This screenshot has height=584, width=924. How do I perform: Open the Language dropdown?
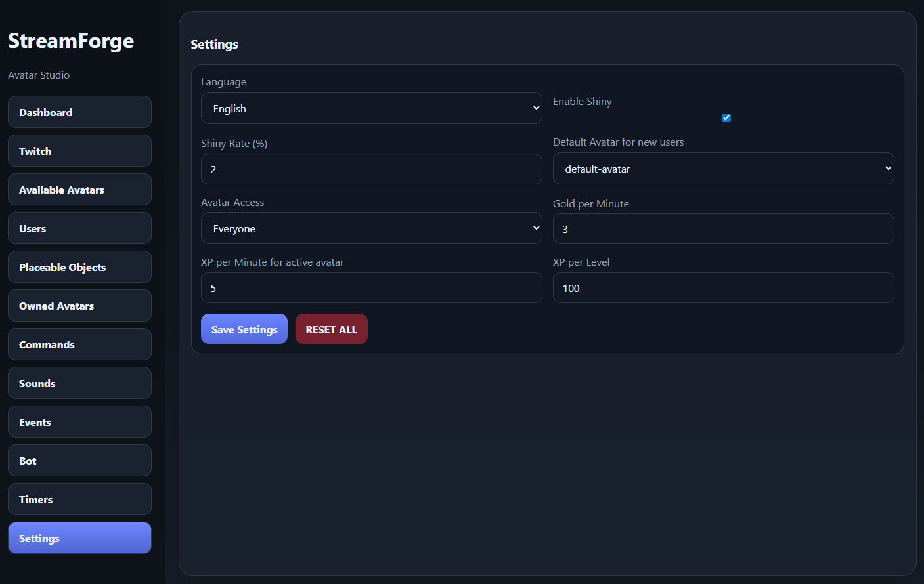(x=371, y=108)
